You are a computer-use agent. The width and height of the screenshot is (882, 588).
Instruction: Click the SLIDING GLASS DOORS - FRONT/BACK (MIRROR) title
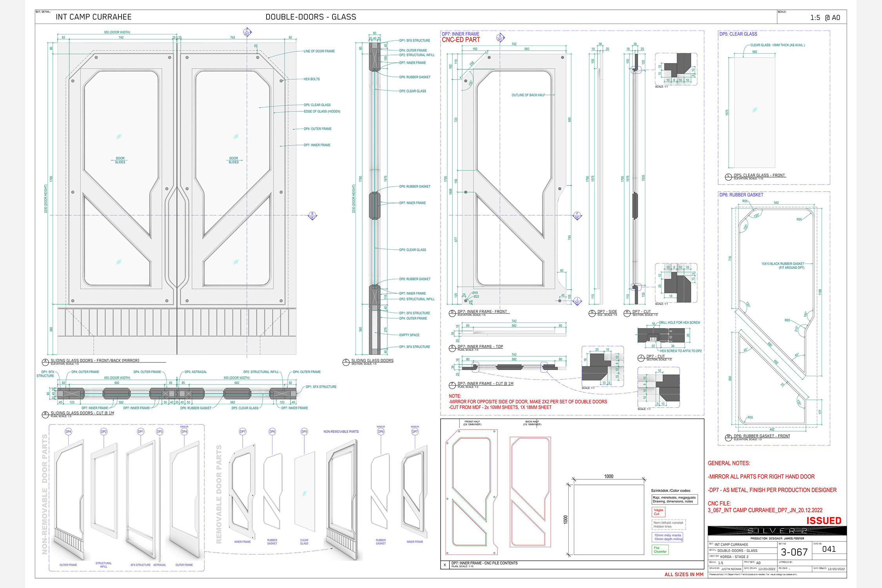pyautogui.click(x=95, y=361)
